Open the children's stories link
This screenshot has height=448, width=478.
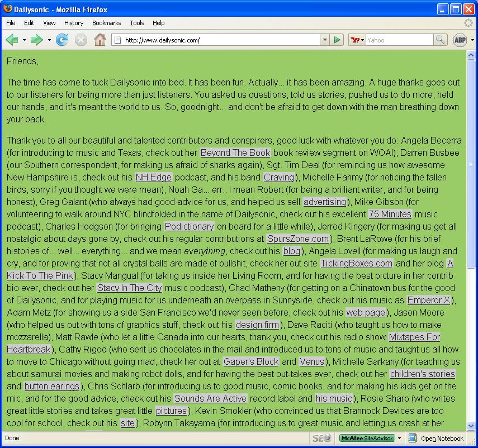coord(423,374)
